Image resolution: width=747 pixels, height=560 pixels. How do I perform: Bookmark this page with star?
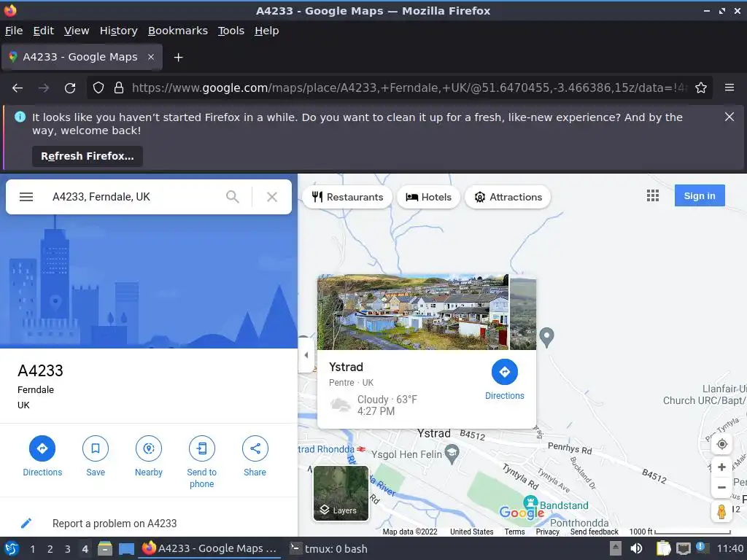(701, 88)
